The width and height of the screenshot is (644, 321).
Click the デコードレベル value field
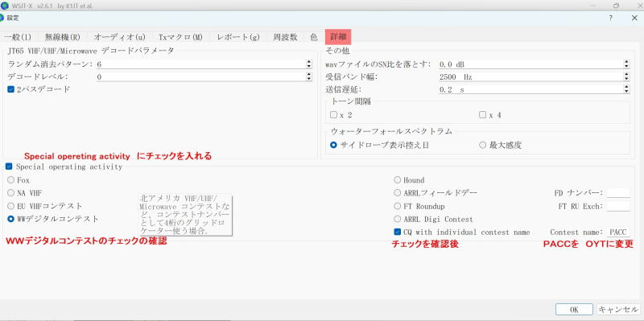pyautogui.click(x=200, y=76)
